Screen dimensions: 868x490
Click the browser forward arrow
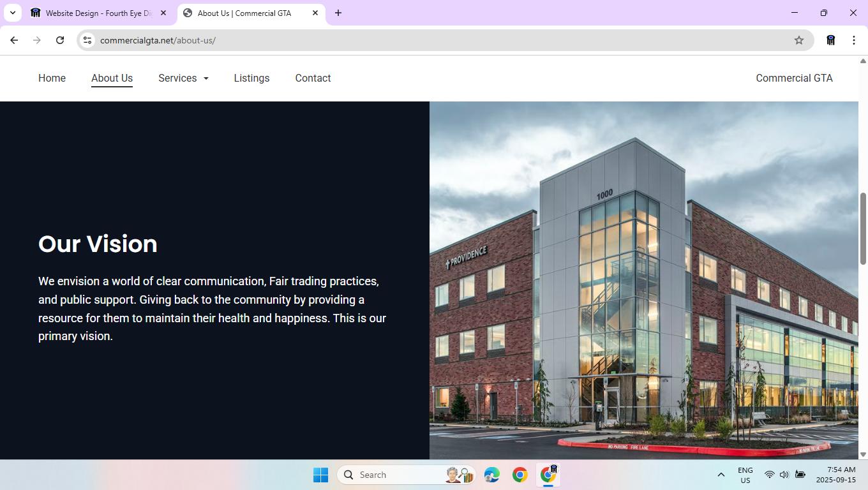pyautogui.click(x=37, y=40)
